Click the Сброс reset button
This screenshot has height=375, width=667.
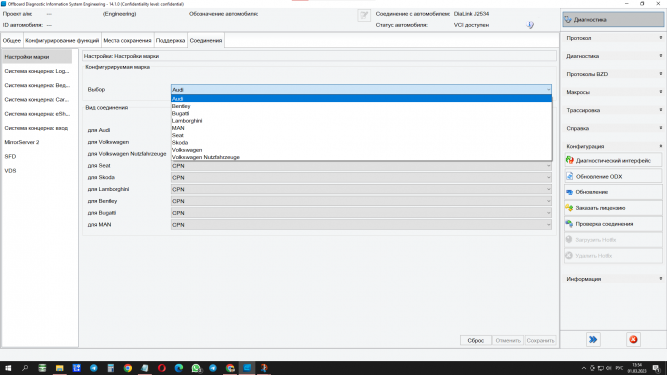(x=476, y=340)
